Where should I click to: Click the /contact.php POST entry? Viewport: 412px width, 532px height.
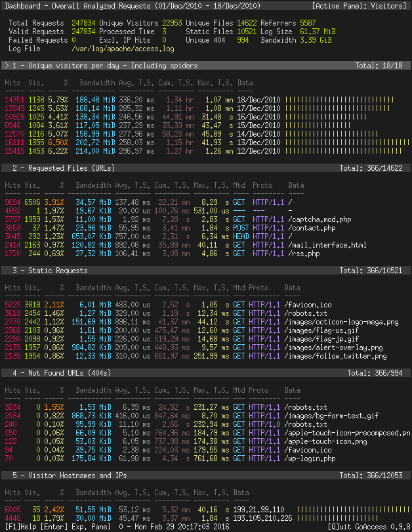312,228
